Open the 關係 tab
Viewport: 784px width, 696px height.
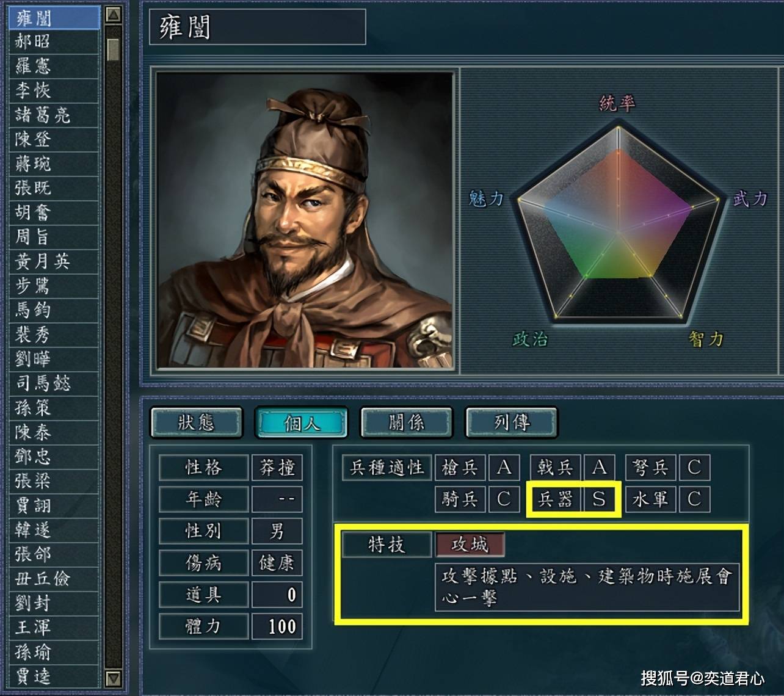[407, 422]
